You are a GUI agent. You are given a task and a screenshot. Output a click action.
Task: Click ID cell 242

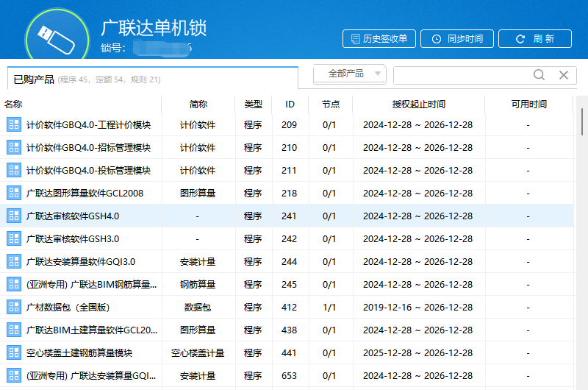289,238
